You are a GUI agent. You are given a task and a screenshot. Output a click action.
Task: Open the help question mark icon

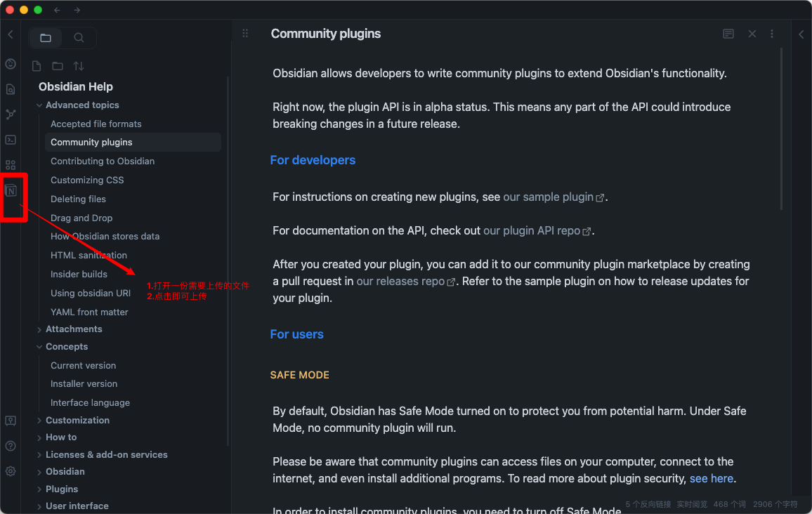(x=11, y=446)
